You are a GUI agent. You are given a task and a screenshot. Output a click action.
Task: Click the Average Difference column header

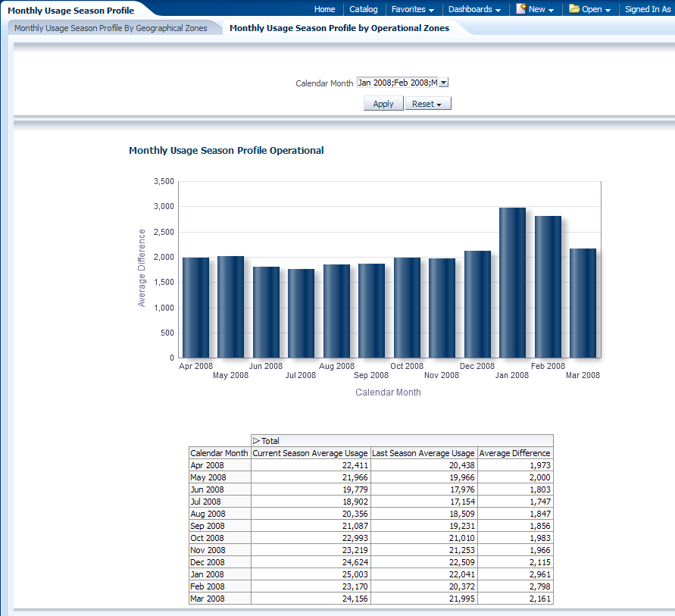pyautogui.click(x=514, y=453)
